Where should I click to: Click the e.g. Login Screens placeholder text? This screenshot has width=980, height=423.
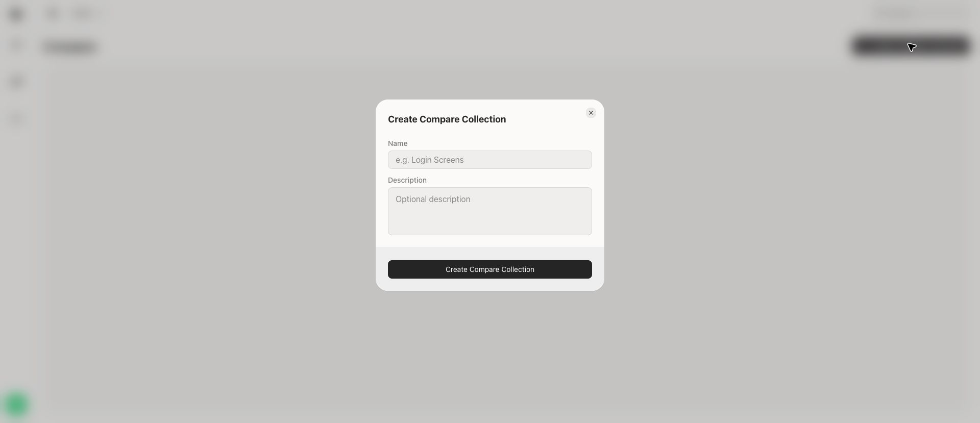pyautogui.click(x=430, y=160)
